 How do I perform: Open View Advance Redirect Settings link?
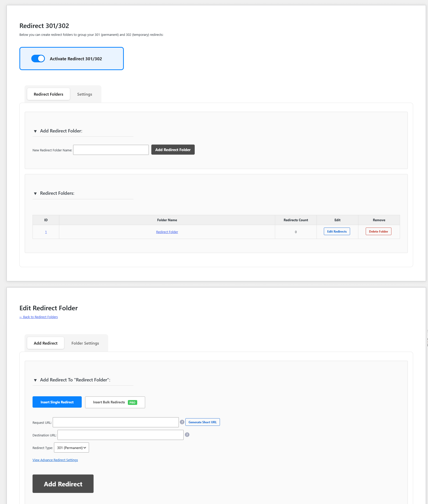click(55, 460)
